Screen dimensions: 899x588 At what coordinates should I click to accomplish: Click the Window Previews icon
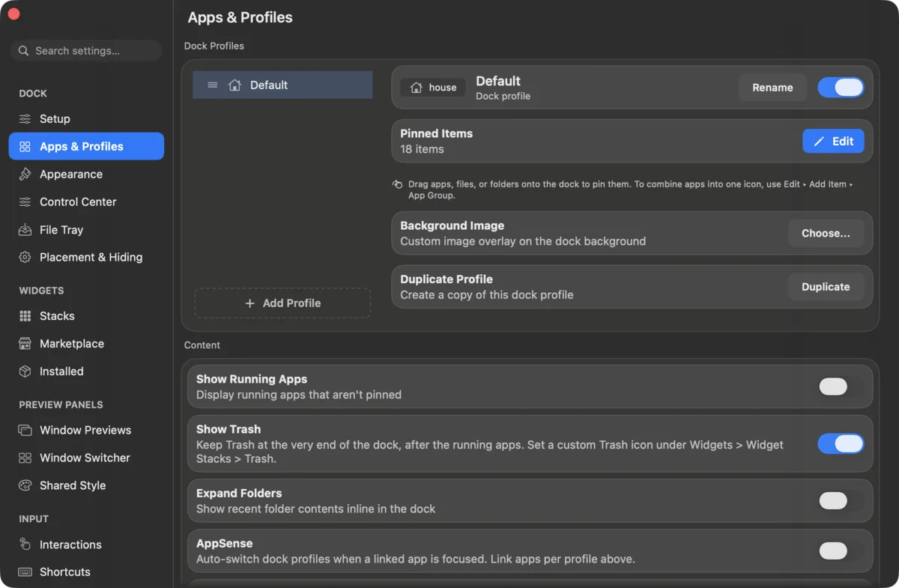[x=25, y=430]
